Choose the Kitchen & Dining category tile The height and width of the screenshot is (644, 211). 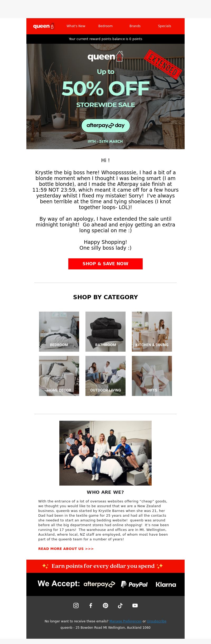coord(152,332)
